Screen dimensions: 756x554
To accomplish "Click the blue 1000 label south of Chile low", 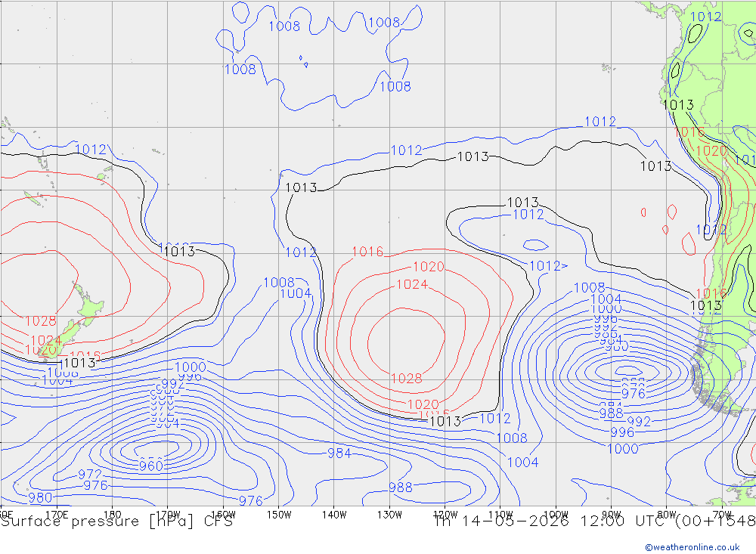I will pos(622,449).
